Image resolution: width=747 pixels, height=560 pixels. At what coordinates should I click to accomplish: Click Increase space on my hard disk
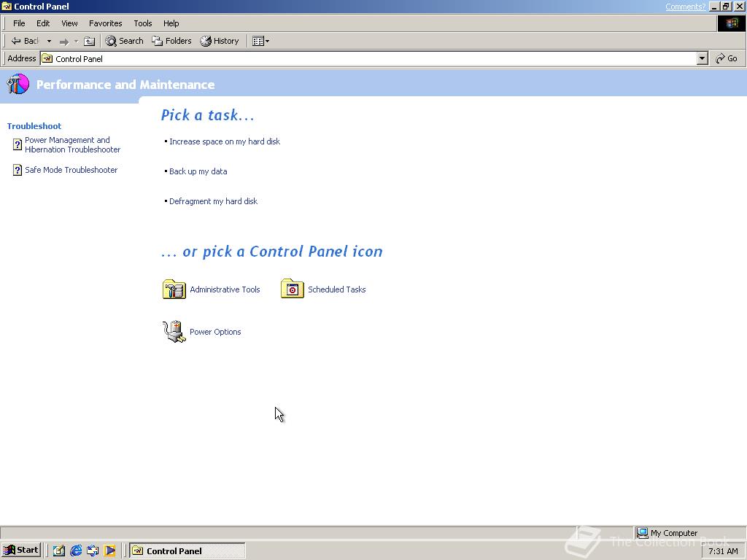click(x=225, y=141)
